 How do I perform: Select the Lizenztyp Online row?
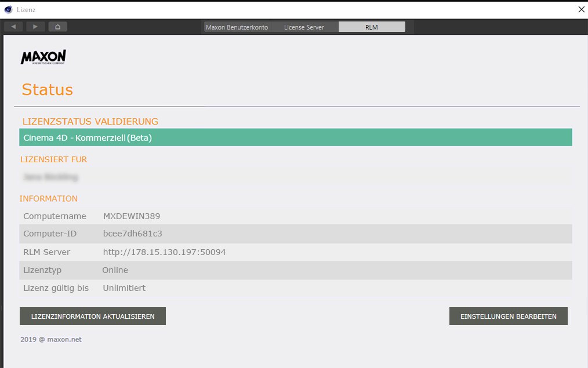[x=295, y=270]
